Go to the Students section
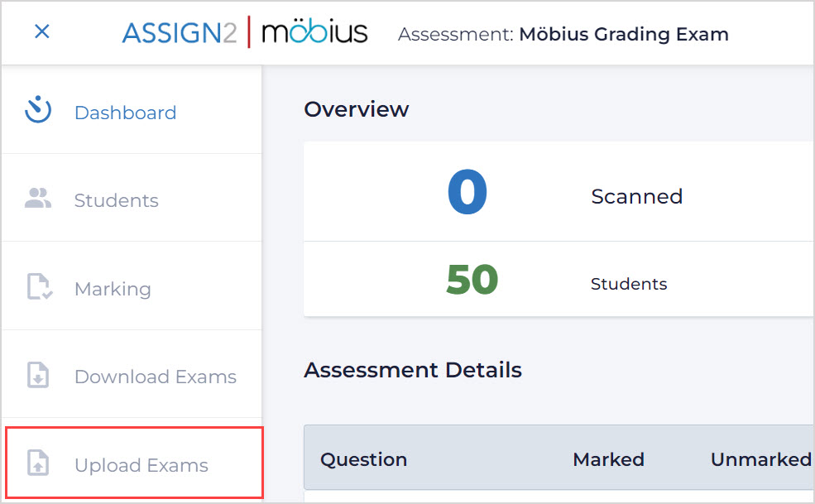This screenshot has height=504, width=815. 116,200
